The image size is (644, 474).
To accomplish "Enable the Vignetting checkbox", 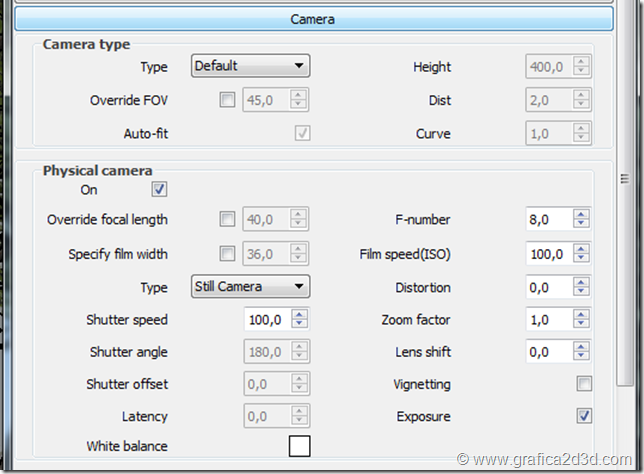I will tap(584, 384).
